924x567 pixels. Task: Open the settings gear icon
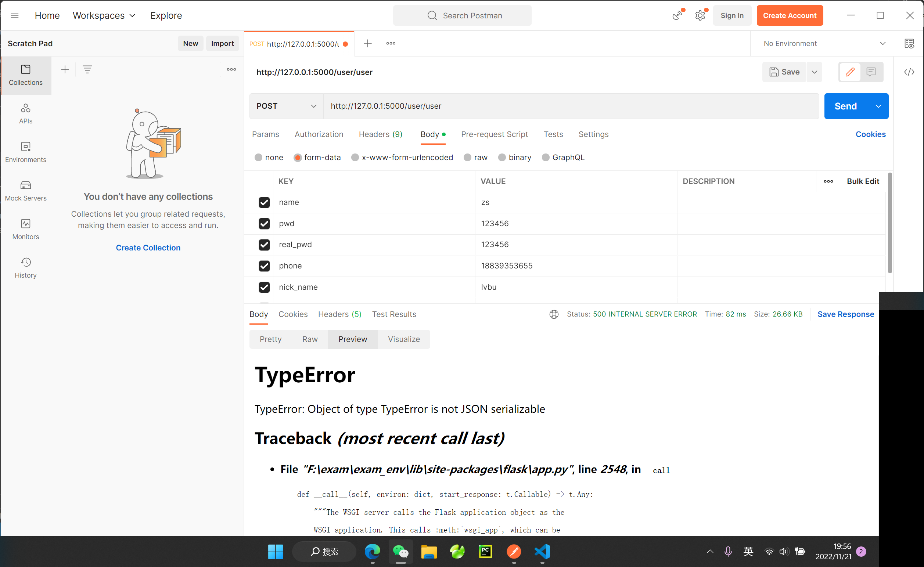tap(700, 15)
